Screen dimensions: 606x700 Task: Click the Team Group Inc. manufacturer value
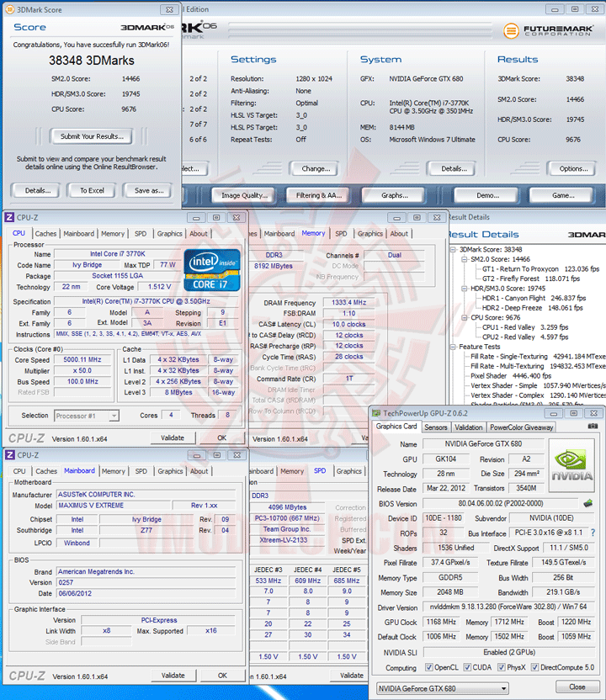[x=287, y=529]
